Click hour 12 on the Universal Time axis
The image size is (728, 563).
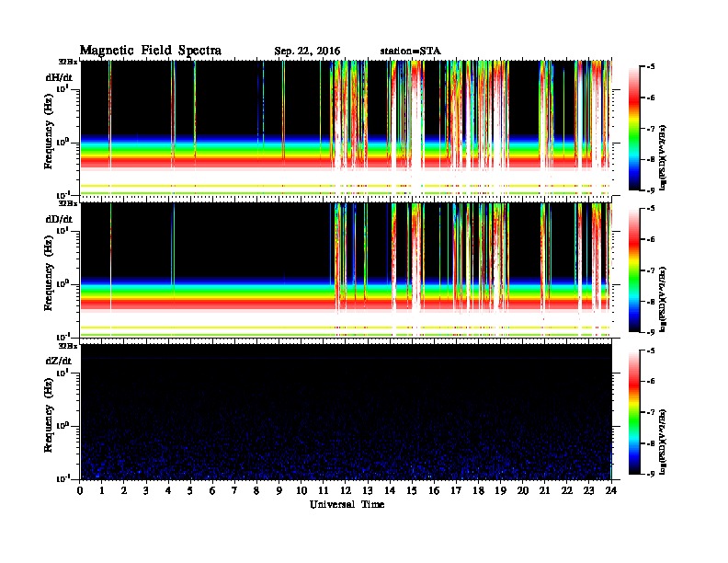[346, 491]
